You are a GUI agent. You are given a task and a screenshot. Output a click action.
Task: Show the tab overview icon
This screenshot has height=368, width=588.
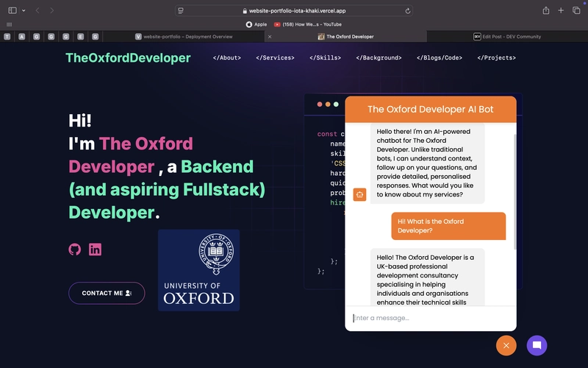click(x=576, y=10)
